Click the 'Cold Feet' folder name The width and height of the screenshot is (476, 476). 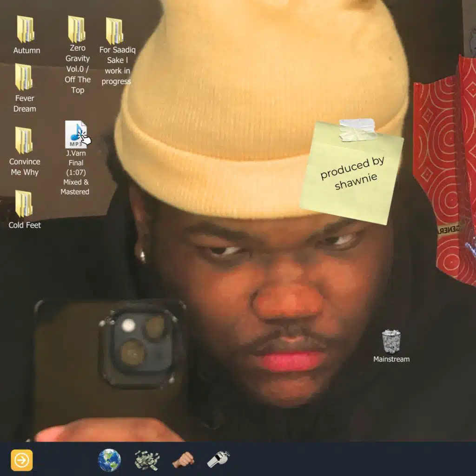coord(25,225)
